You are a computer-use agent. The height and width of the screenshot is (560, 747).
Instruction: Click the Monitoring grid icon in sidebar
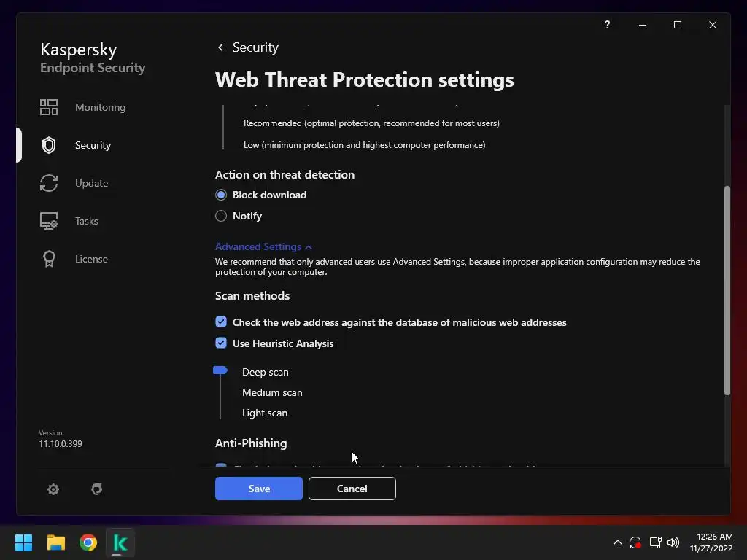[x=49, y=107]
